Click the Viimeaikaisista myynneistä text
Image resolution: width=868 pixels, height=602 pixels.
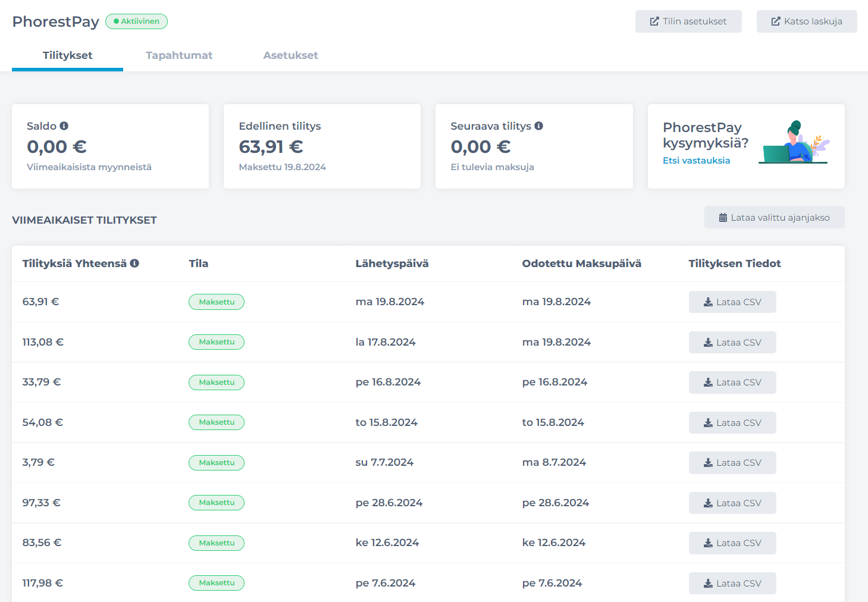(x=89, y=167)
